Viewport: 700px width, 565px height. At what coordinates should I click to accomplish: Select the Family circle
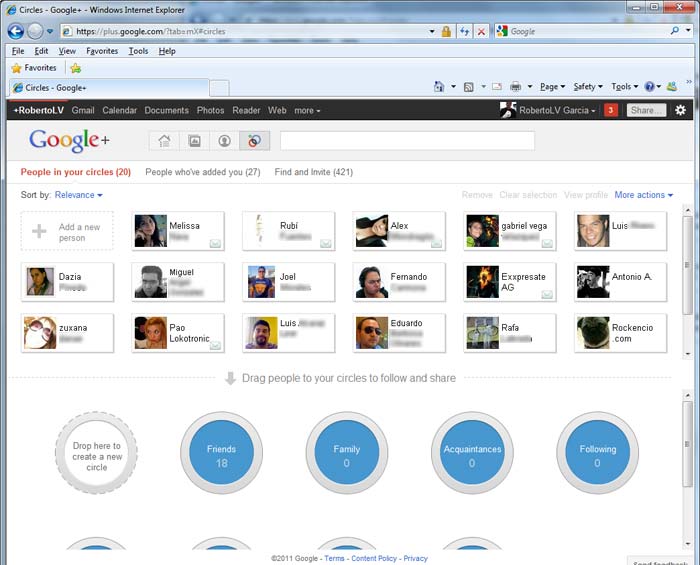(x=347, y=453)
